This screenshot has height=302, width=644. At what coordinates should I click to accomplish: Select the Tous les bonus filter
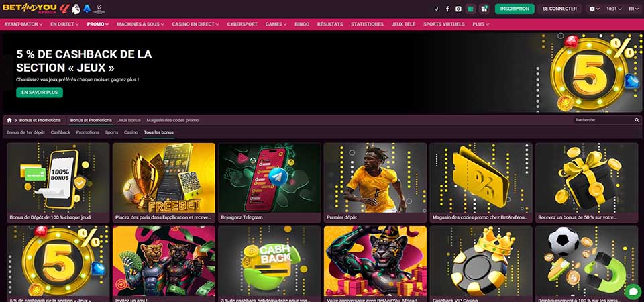click(158, 132)
